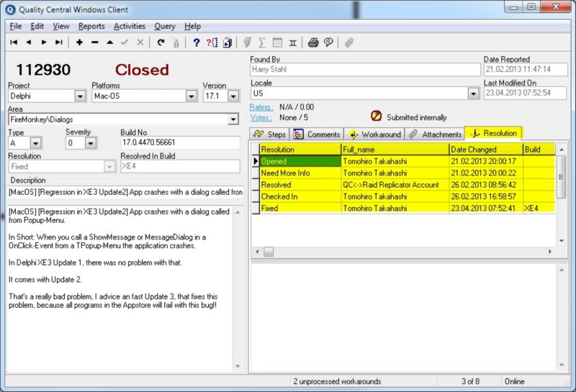Click the lightning bolt toolbar icon
The height and width of the screenshot is (392, 576).
pyautogui.click(x=247, y=42)
